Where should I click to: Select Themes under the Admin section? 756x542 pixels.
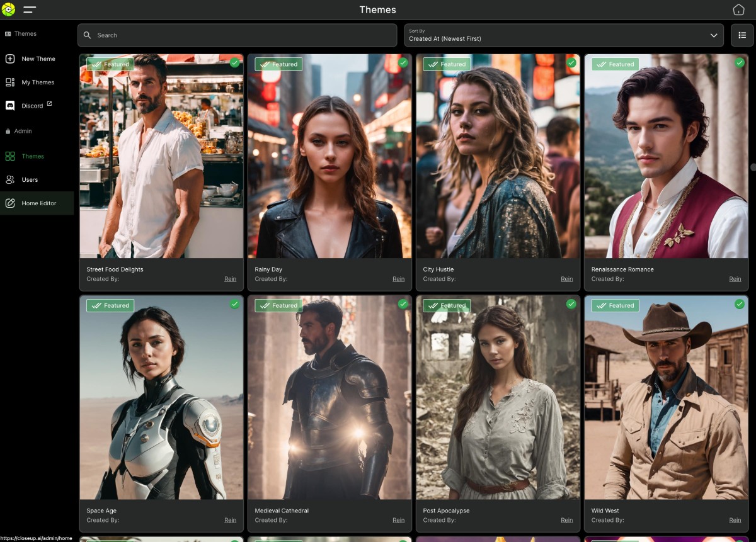(x=37, y=156)
